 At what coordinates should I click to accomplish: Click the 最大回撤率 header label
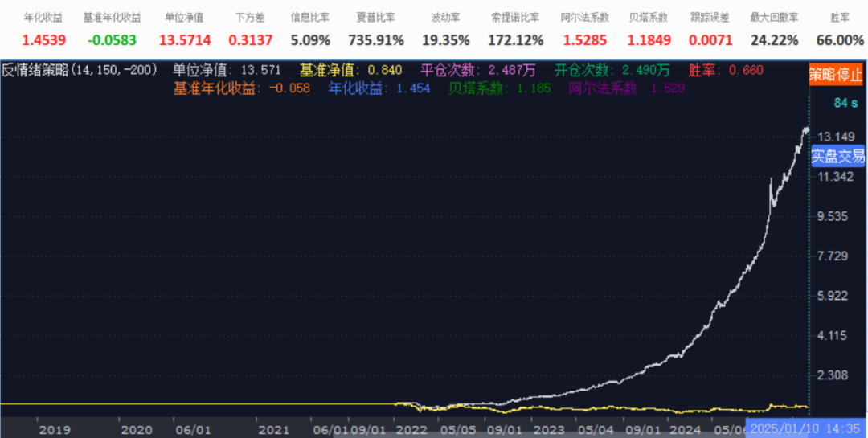pos(775,18)
